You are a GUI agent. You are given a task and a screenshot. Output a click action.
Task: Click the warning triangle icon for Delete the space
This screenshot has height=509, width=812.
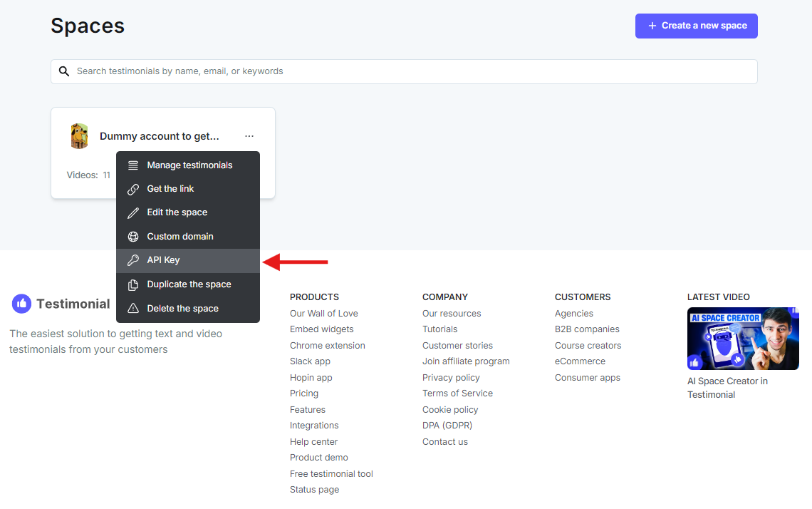[133, 309]
